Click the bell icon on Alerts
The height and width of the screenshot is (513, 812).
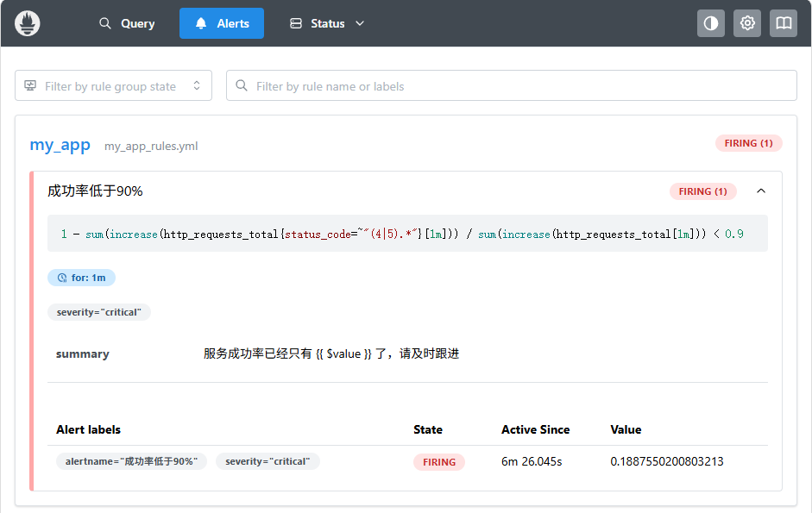[201, 23]
